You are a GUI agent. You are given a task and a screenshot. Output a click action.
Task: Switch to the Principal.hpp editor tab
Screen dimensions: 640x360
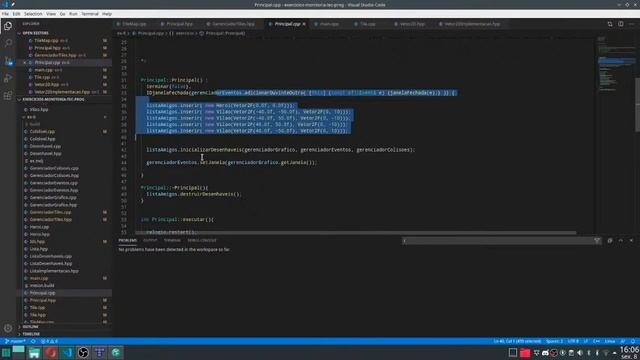179,24
